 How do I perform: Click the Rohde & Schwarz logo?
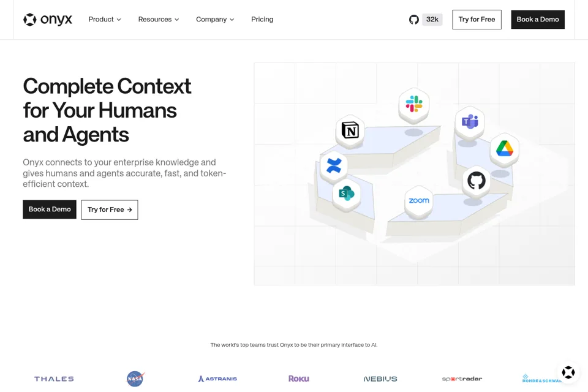pyautogui.click(x=542, y=379)
